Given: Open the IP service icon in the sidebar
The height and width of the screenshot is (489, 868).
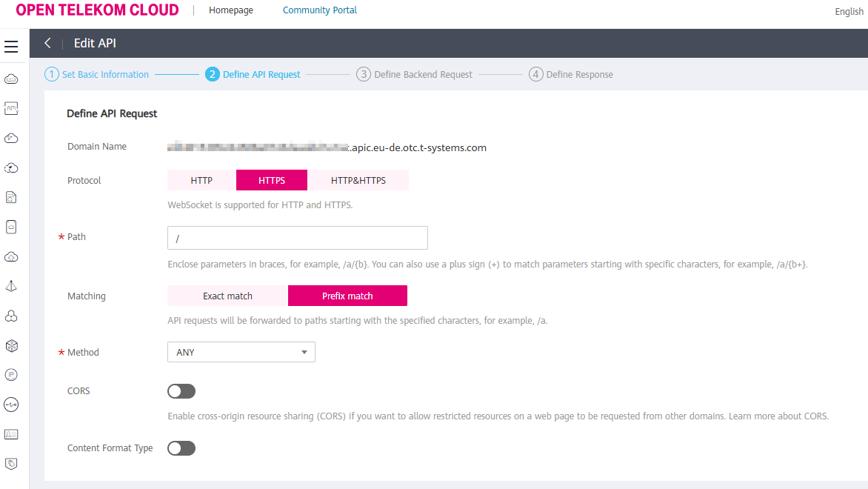Looking at the screenshot, I should 11,375.
